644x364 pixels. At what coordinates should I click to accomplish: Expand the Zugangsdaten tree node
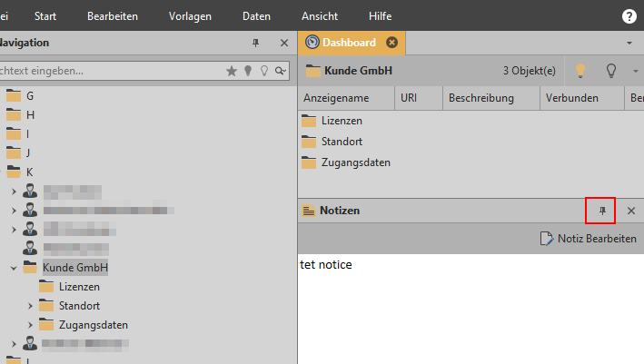tap(30, 325)
